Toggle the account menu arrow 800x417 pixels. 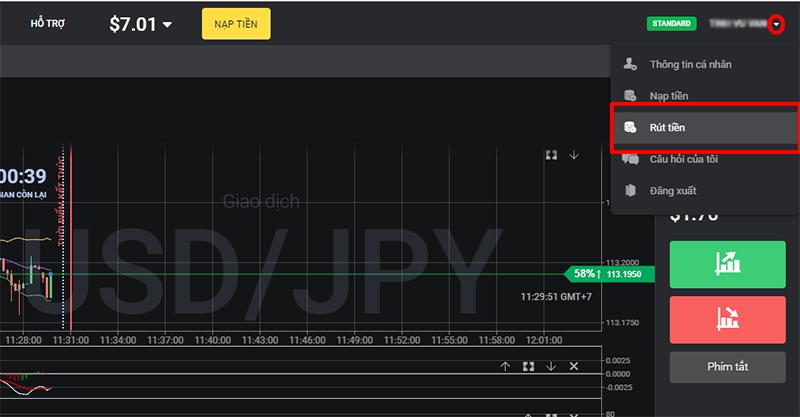pyautogui.click(x=777, y=24)
